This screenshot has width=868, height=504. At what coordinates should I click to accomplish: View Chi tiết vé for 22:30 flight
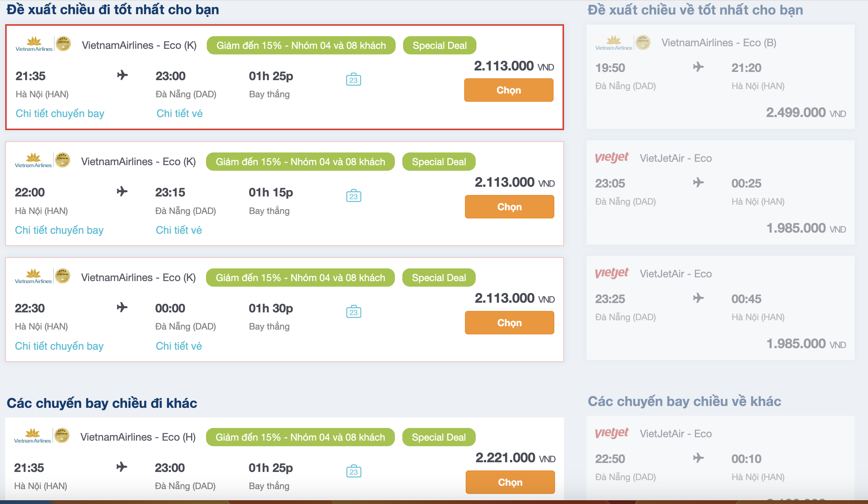pyautogui.click(x=178, y=346)
